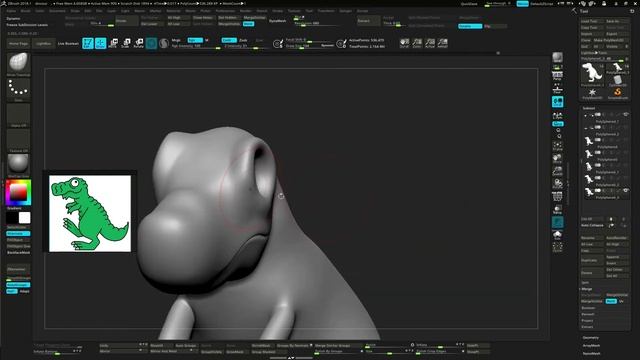The width and height of the screenshot is (640, 360).
Task: Click the Home Page button
Action: tap(18, 43)
